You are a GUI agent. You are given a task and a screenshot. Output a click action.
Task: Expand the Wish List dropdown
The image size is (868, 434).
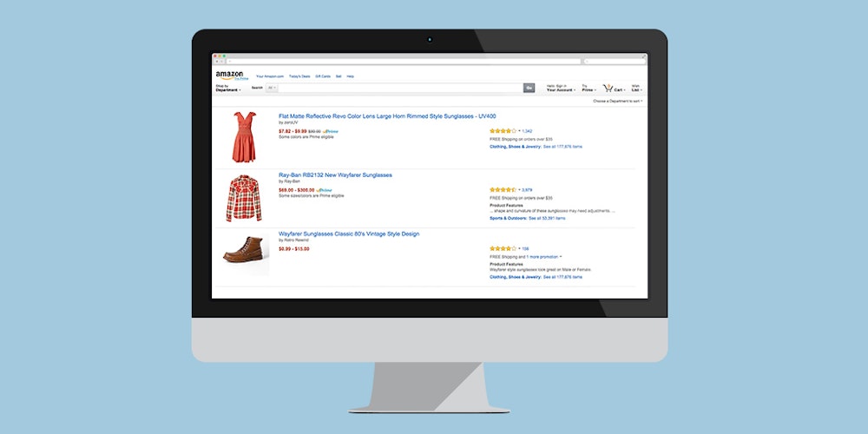pos(636,88)
